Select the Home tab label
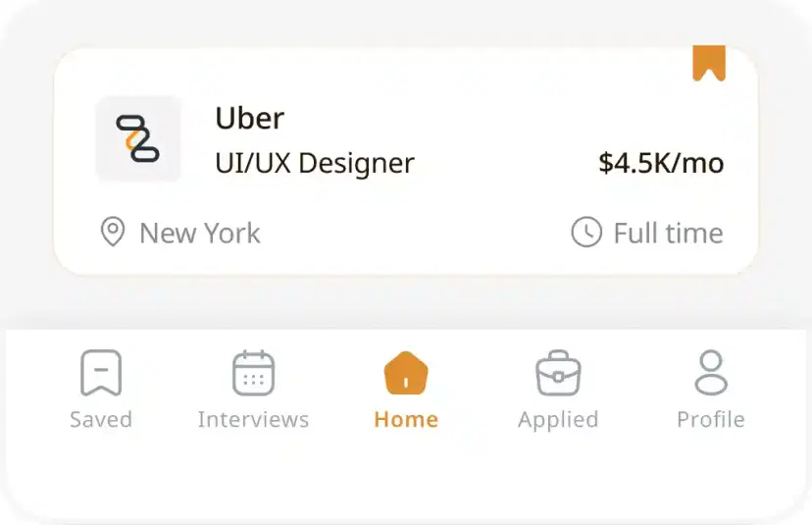The width and height of the screenshot is (812, 525). point(406,420)
